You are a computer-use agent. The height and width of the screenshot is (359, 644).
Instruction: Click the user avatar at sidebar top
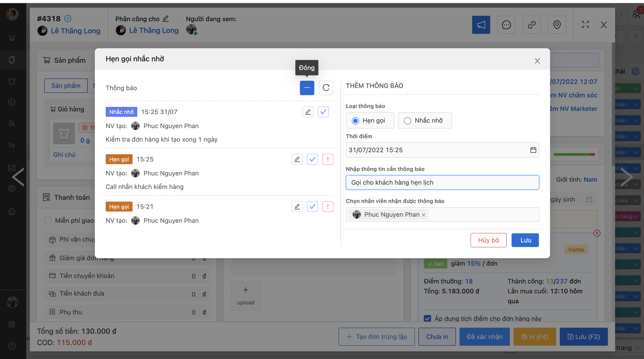12,14
